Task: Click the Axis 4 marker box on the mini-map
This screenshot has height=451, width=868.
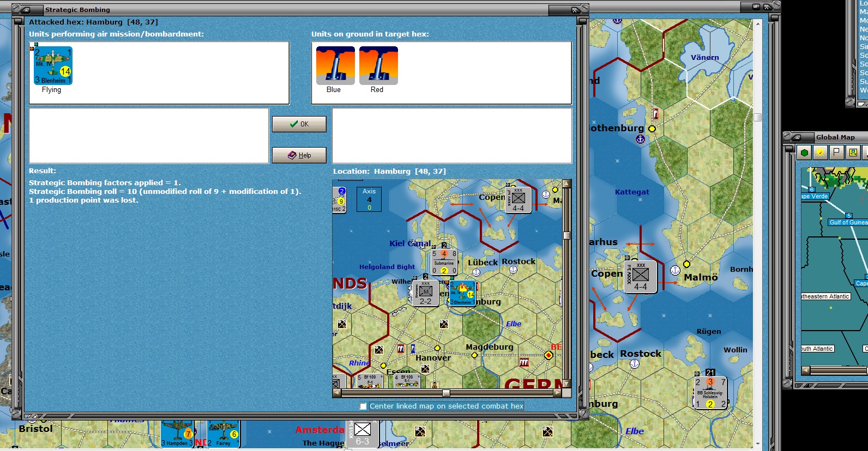Action: click(x=369, y=199)
